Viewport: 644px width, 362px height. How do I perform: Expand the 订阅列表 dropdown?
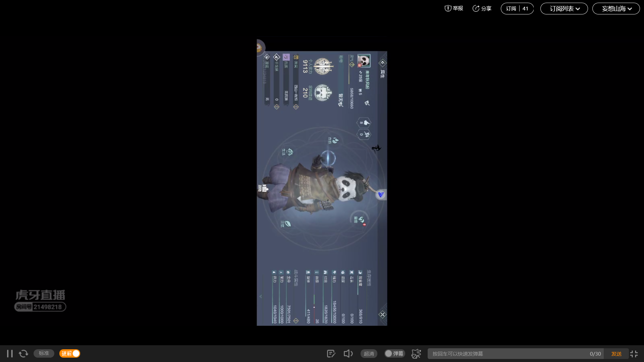pyautogui.click(x=564, y=8)
